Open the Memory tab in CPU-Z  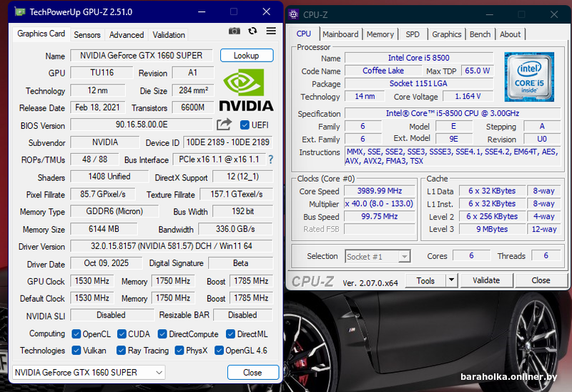click(x=380, y=34)
